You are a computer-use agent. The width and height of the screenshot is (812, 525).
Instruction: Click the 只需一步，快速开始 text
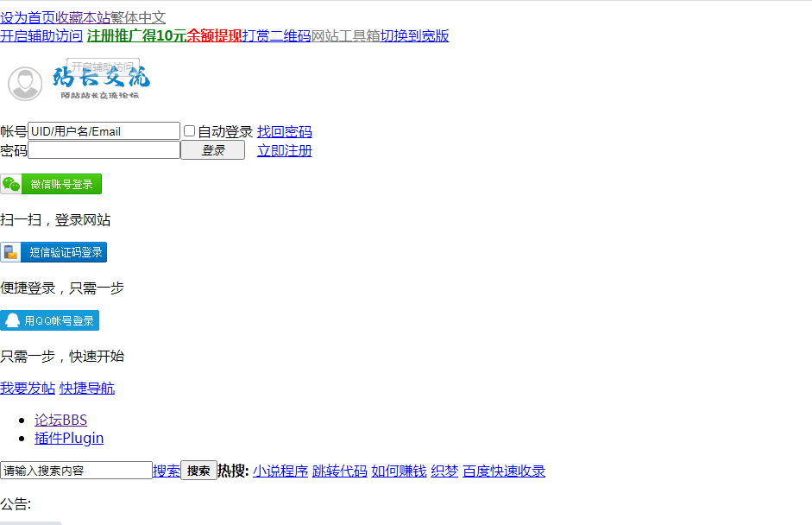[62, 357]
